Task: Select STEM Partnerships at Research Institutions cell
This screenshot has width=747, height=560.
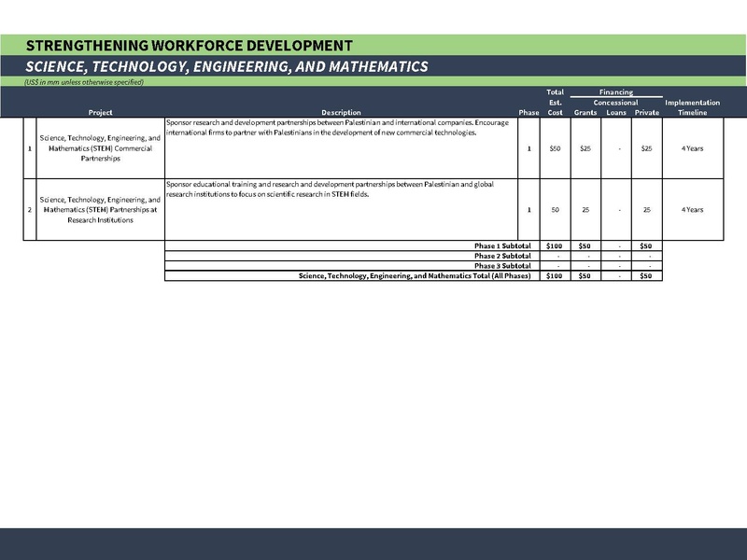Action: [100, 210]
